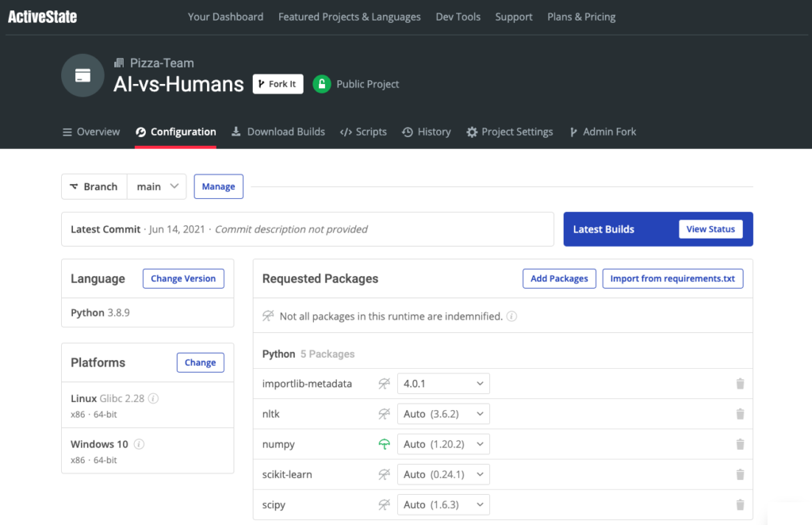Viewport: 812px width, 525px height.
Task: Open the Overview tab
Action: pos(91,132)
